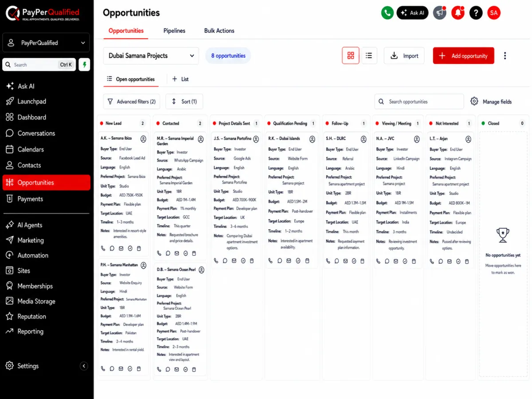Click the Import button
Viewport: 532px width, 399px height.
[x=404, y=56]
